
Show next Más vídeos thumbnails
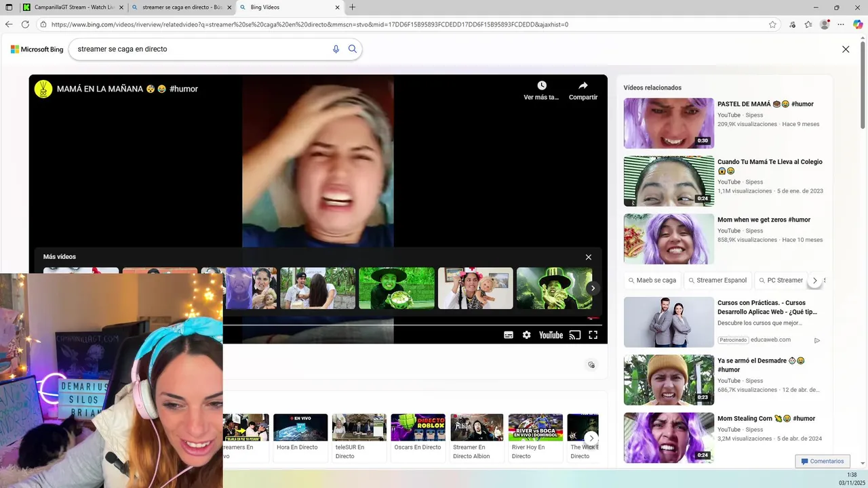coord(593,288)
